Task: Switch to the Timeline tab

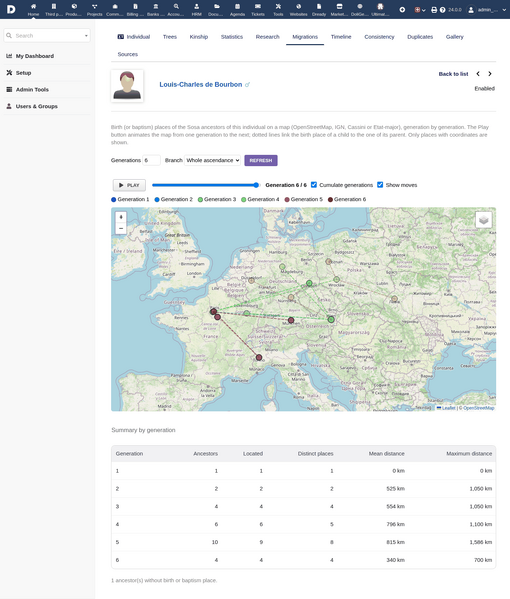Action: (x=341, y=37)
